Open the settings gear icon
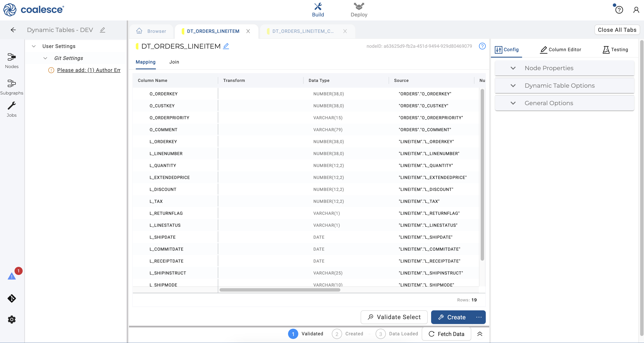The height and width of the screenshot is (343, 644). coord(12,319)
